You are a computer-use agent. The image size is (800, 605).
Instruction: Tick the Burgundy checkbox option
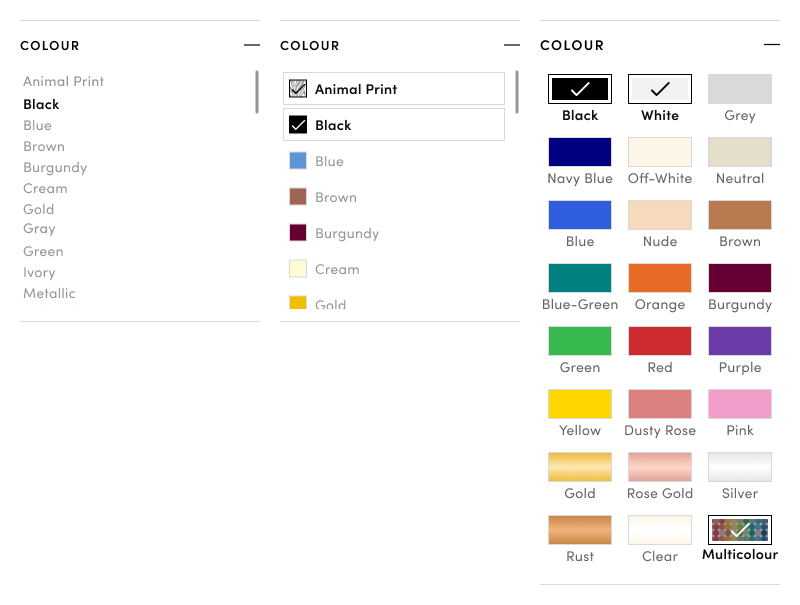297,233
